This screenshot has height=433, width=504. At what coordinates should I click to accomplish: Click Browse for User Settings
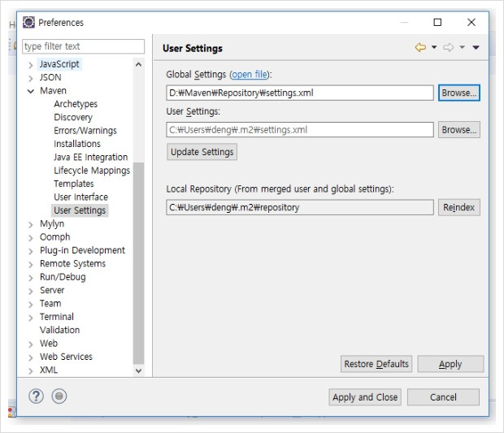point(459,130)
